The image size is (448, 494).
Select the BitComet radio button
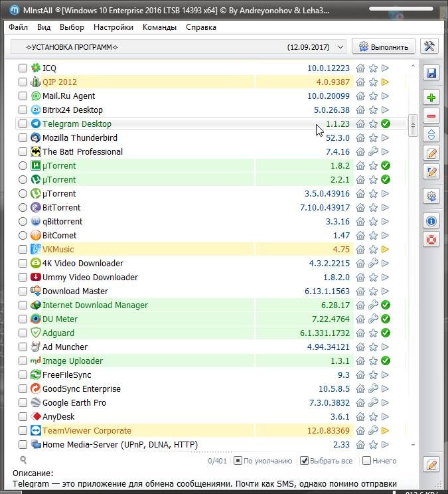click(x=23, y=235)
